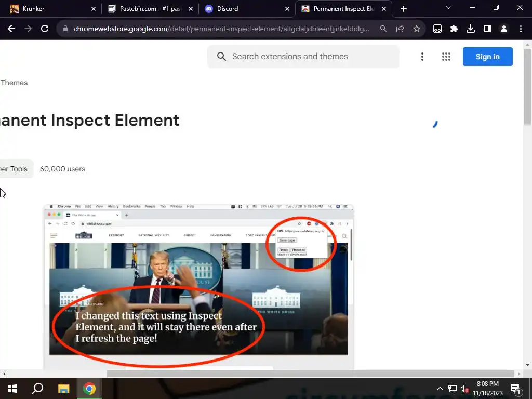
Task: Show hidden system tray icons
Action: point(440,389)
